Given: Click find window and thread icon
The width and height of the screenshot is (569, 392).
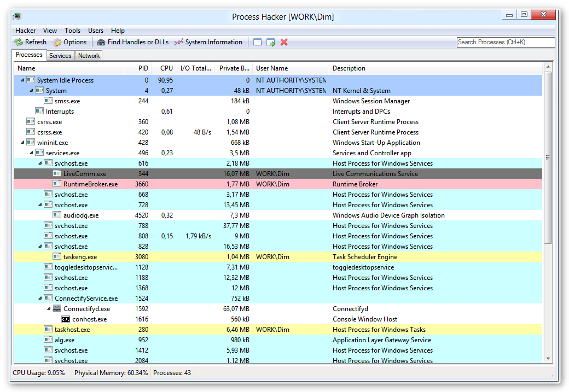Looking at the screenshot, I should point(270,42).
